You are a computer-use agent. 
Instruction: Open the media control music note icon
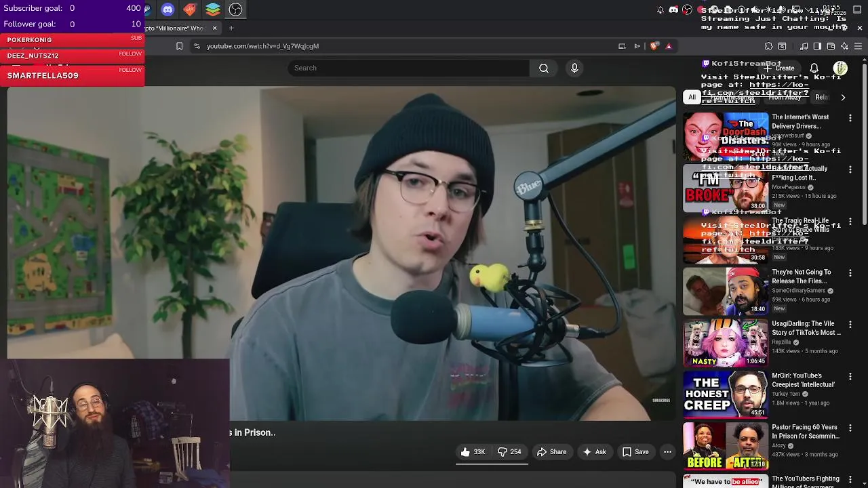point(804,46)
